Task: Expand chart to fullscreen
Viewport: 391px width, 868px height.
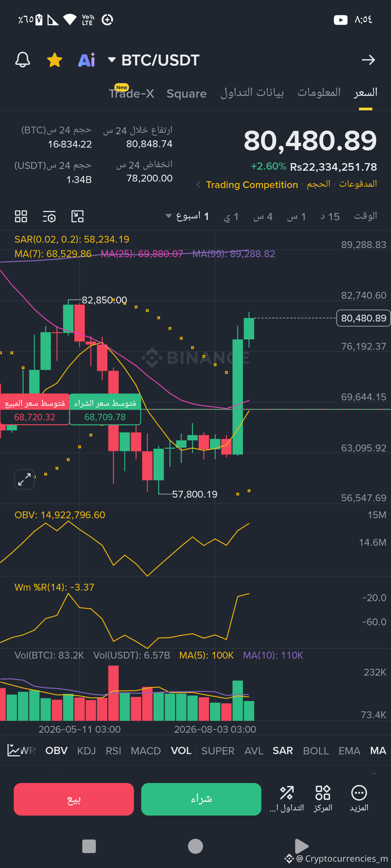Action: tap(24, 479)
